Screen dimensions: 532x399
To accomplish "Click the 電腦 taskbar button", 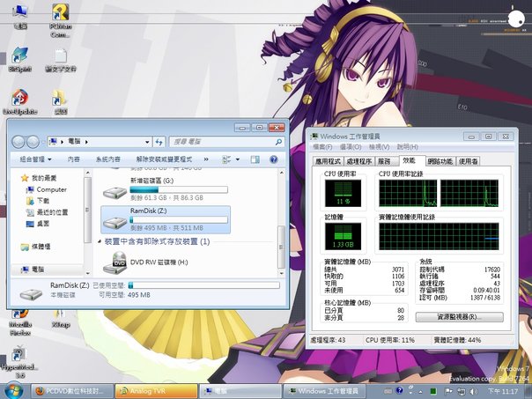I will (x=240, y=391).
